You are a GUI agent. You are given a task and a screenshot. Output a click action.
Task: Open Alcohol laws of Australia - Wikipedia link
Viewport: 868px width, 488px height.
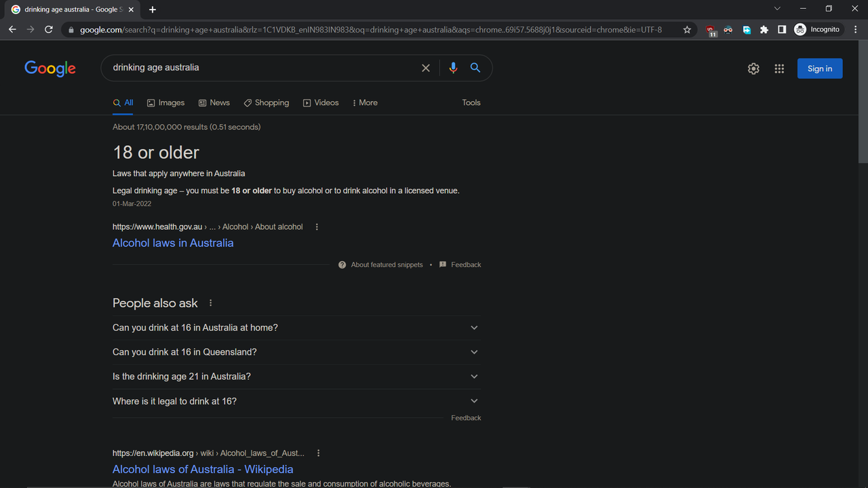(x=203, y=470)
